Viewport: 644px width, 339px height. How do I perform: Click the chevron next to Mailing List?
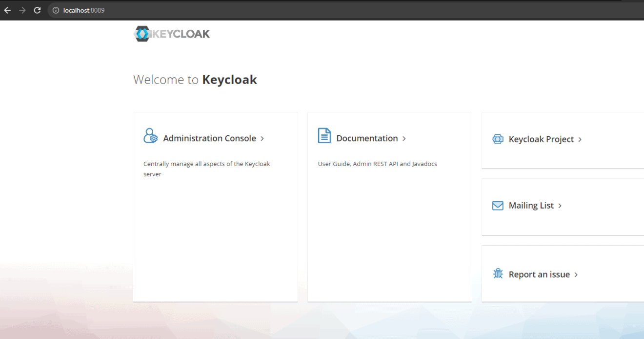coord(560,206)
